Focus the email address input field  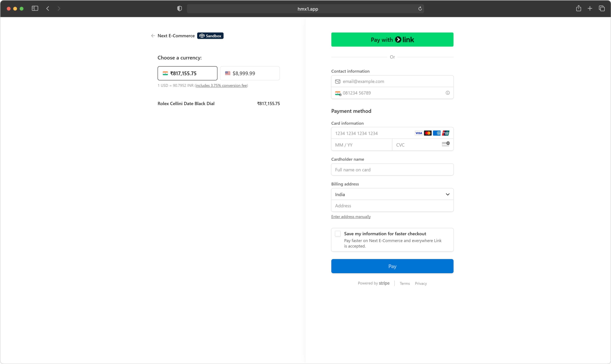[392, 81]
